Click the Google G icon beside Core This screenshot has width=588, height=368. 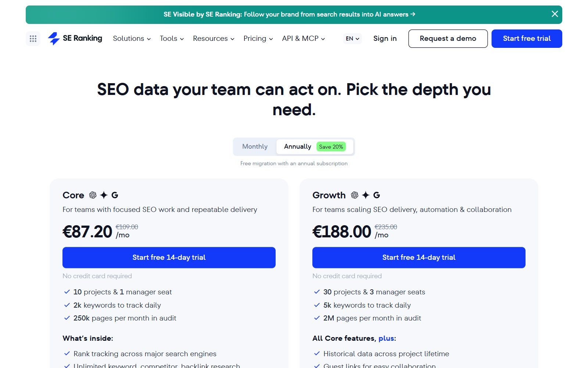coord(115,195)
